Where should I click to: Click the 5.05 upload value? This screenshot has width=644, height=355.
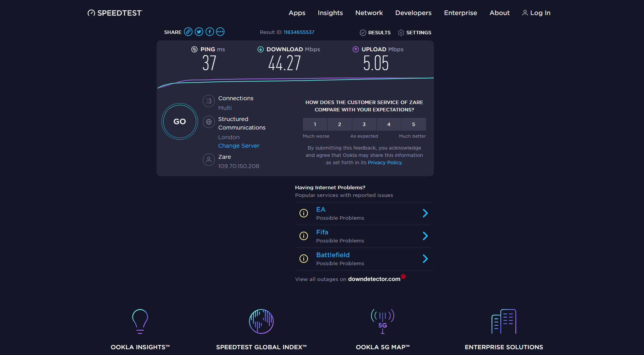pos(376,63)
